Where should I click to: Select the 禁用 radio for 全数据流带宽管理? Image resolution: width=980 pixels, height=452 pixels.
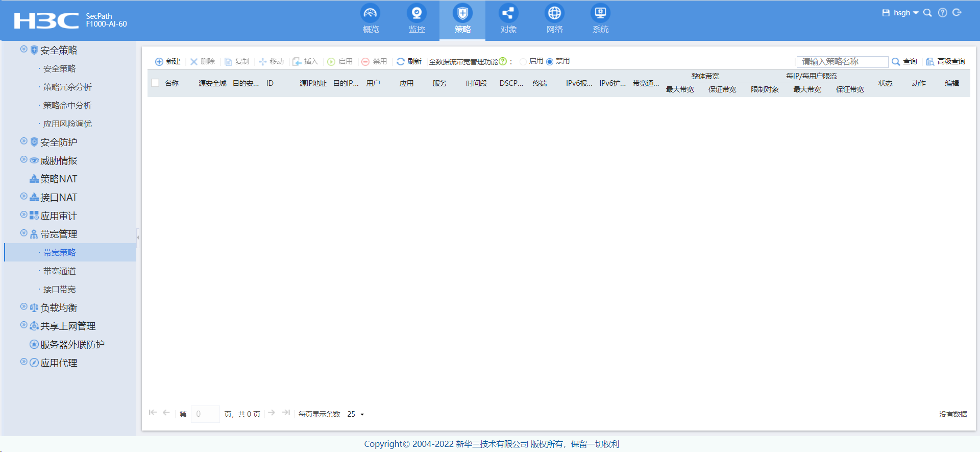point(550,61)
